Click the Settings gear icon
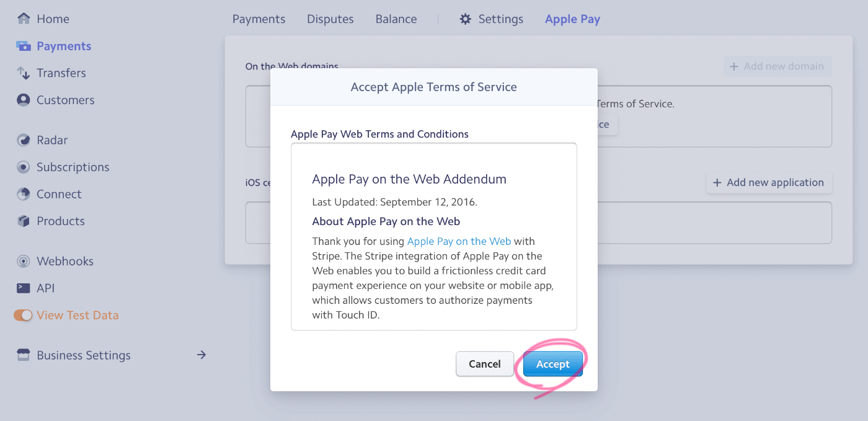868x421 pixels. click(466, 19)
